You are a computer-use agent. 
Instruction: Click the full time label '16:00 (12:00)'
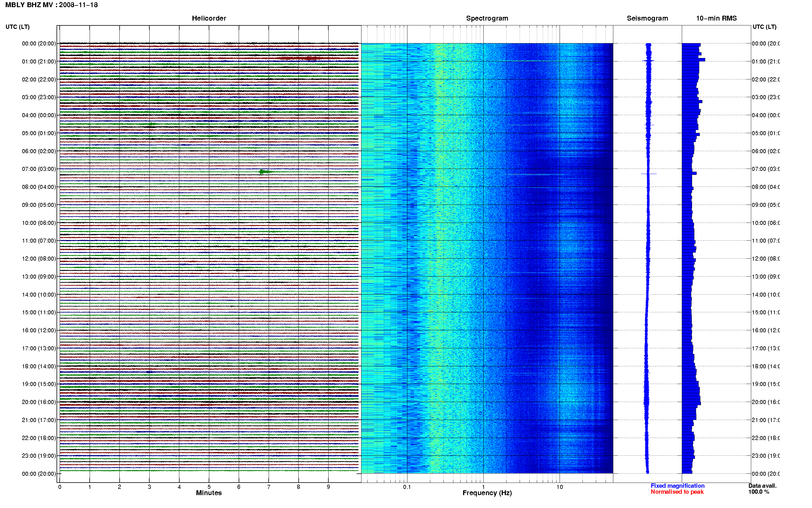pos(39,331)
